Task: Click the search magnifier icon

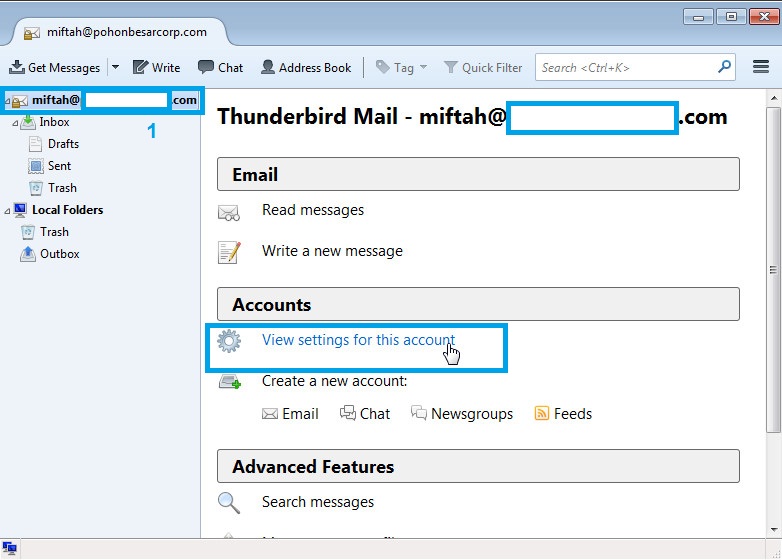Action: click(724, 66)
